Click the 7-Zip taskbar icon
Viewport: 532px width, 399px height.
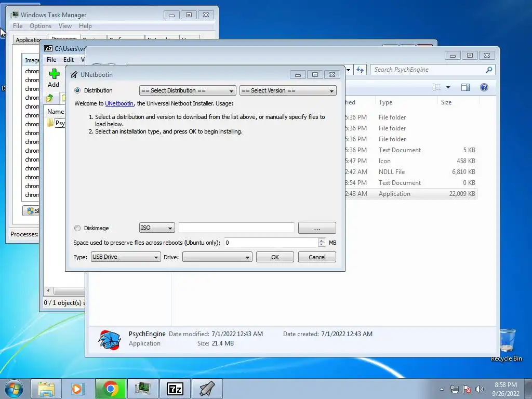(175, 389)
